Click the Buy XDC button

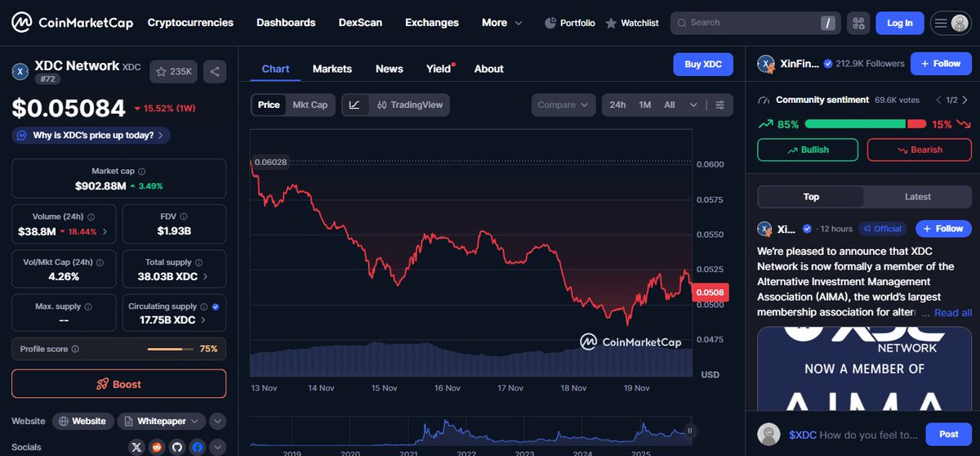click(703, 65)
